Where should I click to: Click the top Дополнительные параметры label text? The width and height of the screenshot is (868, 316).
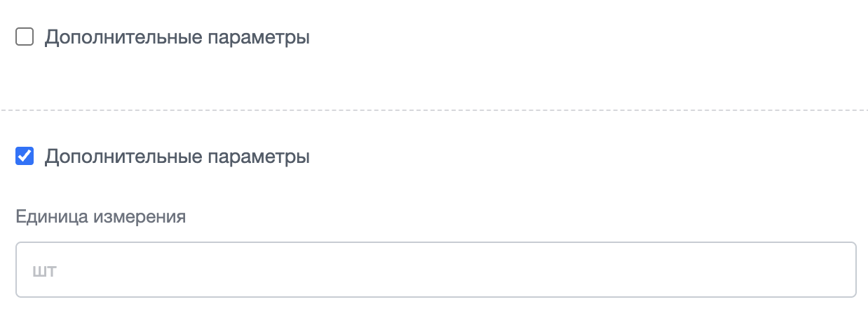tap(177, 38)
